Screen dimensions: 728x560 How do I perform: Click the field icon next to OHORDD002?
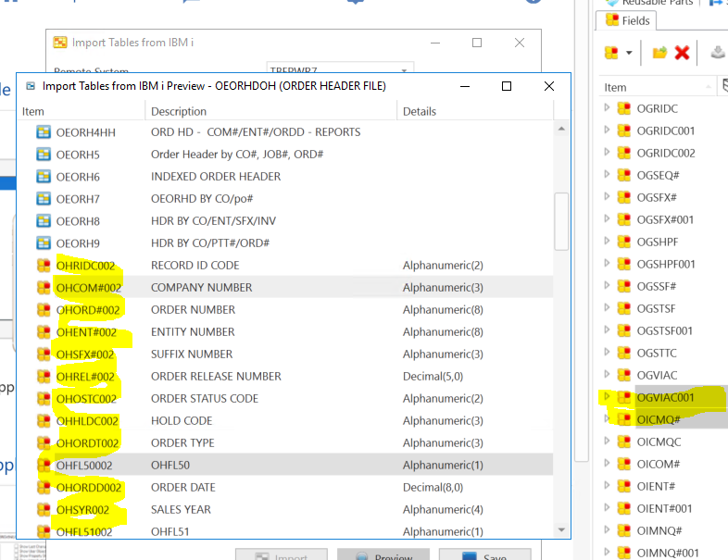pos(43,488)
